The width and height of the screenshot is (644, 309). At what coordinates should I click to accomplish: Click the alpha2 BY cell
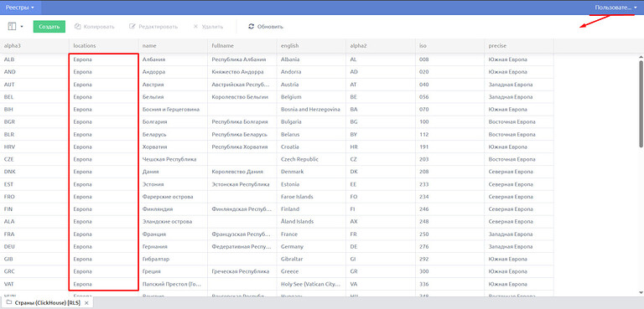tap(381, 134)
